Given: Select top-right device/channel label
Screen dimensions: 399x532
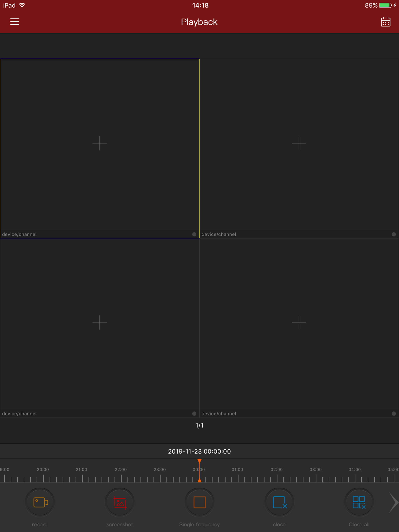Looking at the screenshot, I should tap(219, 234).
